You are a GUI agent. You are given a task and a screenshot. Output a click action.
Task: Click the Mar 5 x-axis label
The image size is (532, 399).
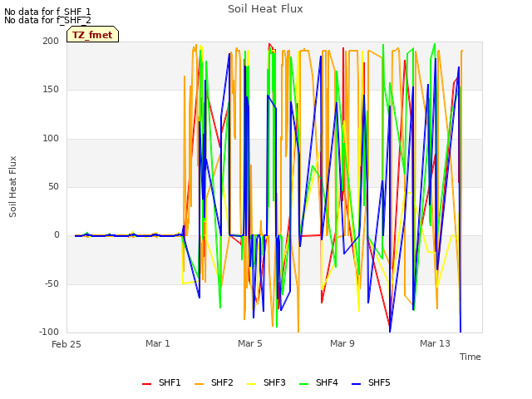[x=250, y=343]
